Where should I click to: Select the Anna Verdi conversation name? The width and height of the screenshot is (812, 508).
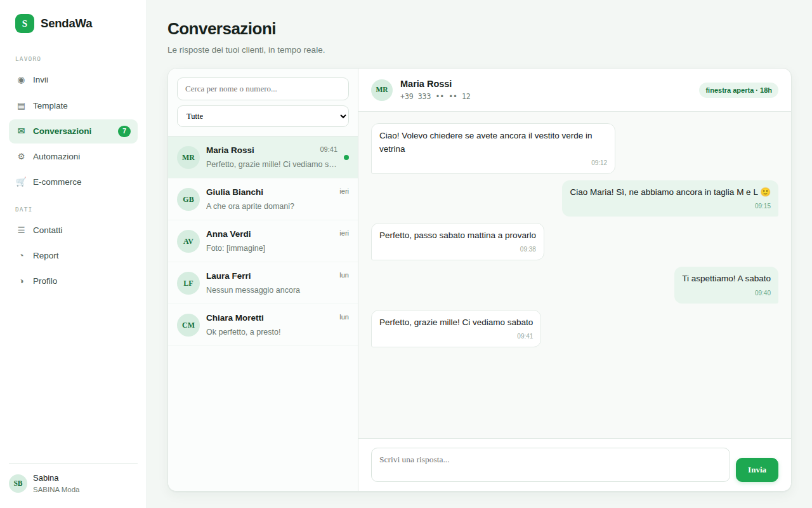coord(228,234)
